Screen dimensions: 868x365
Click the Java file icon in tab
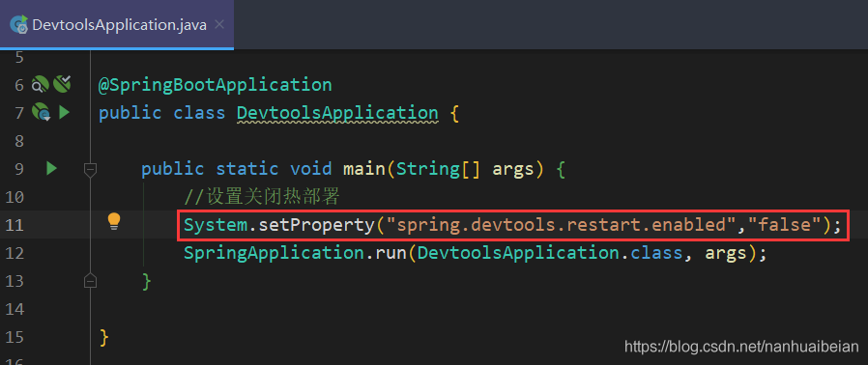19,24
